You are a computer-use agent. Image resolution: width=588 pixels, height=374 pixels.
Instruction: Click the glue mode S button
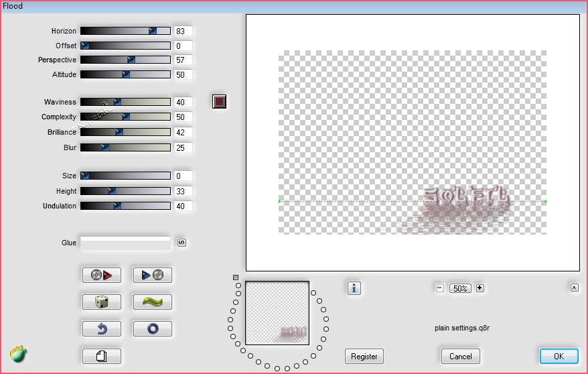point(181,243)
